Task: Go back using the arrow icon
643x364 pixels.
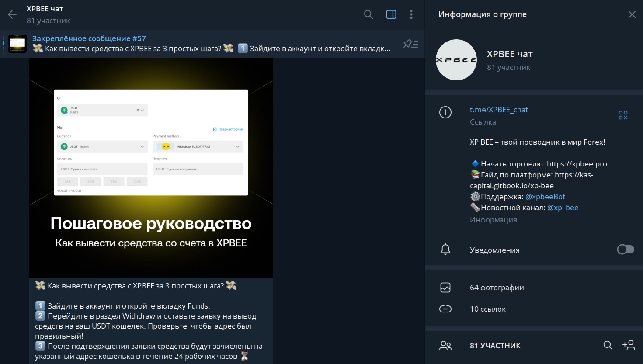Action: [12, 14]
